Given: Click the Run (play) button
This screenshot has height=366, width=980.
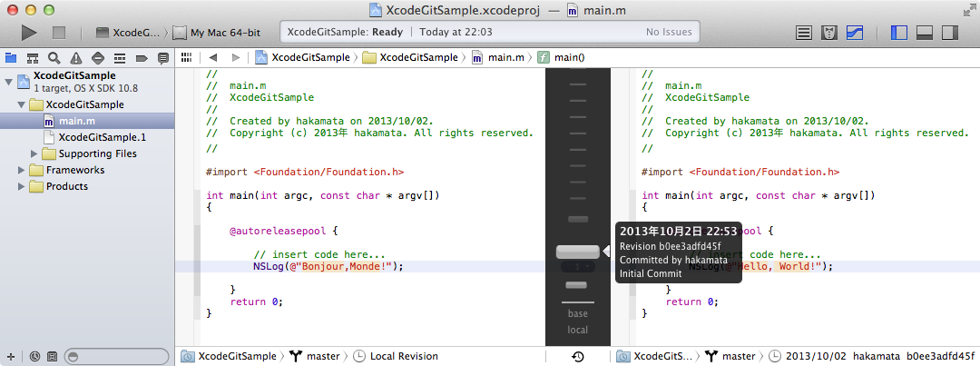Looking at the screenshot, I should pyautogui.click(x=28, y=33).
